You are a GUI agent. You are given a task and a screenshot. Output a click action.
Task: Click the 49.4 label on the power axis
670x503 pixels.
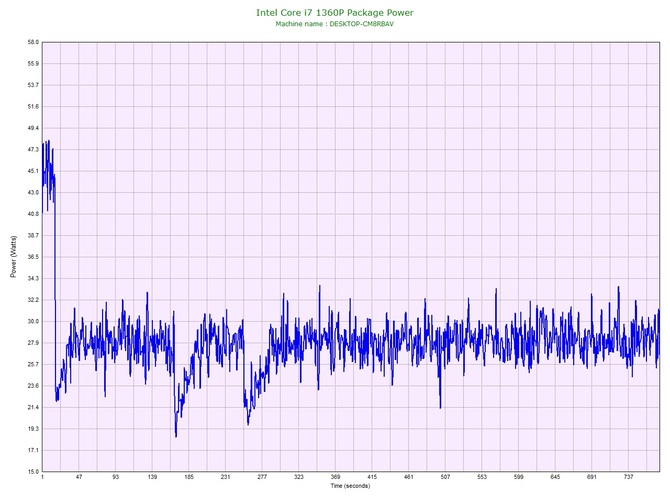(x=32, y=128)
